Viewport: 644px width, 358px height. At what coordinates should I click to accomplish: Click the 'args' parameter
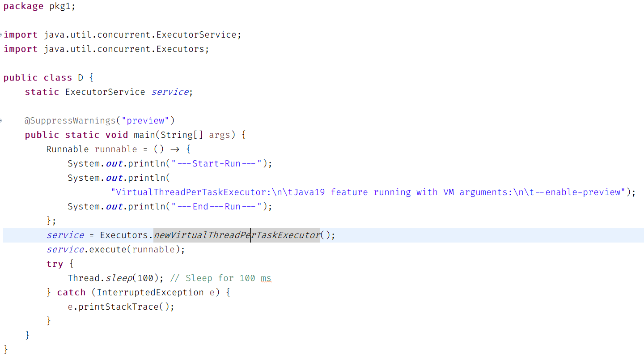pos(220,135)
